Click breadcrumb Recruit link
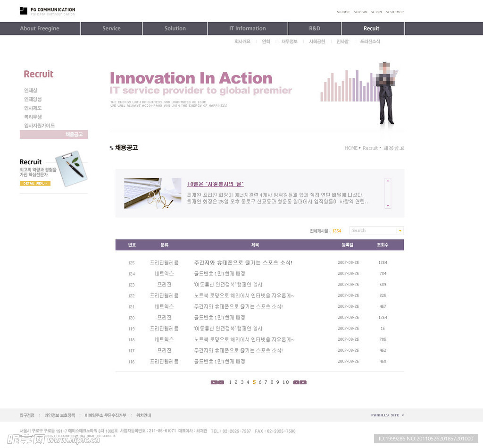This screenshot has width=483, height=448. pos(370,148)
